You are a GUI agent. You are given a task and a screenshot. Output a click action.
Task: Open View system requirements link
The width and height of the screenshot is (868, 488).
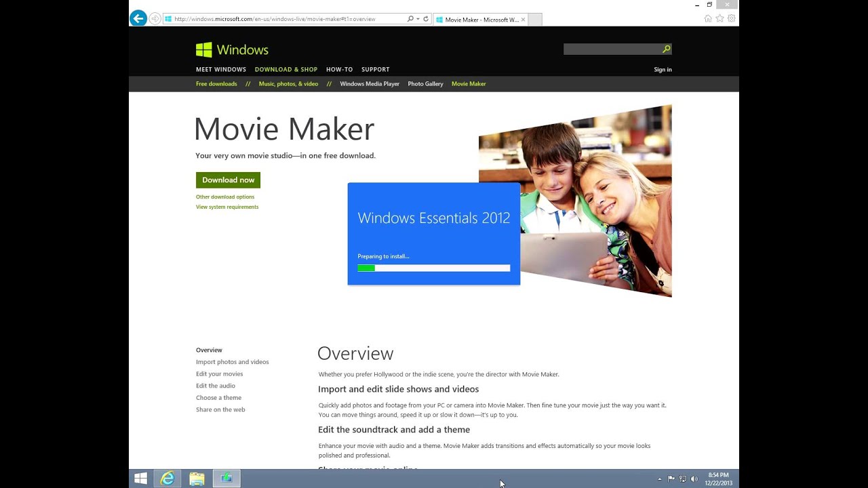227,207
